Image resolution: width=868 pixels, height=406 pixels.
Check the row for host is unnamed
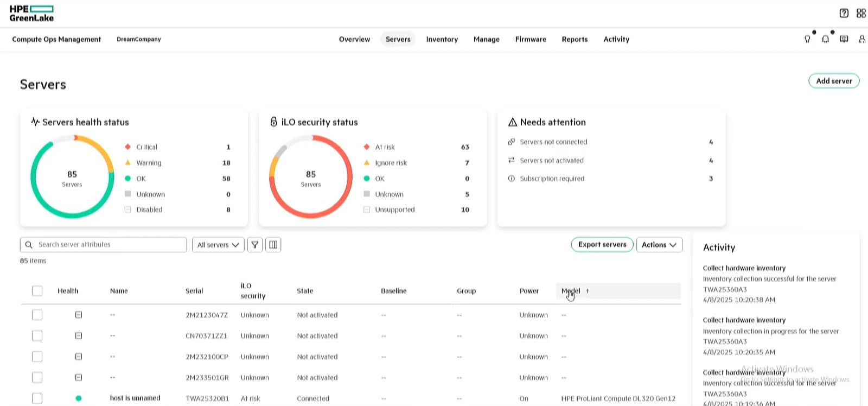coord(37,398)
